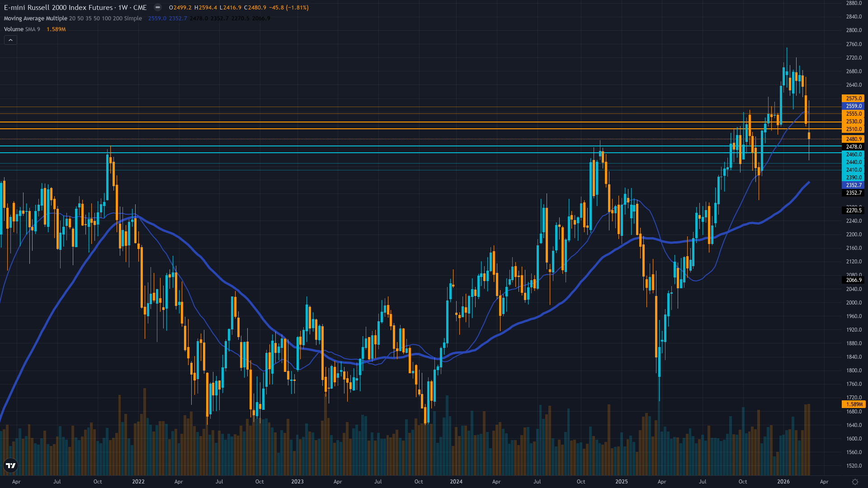Click the low price L2416.9
Viewport: 868px width, 488px height.
(x=230, y=8)
